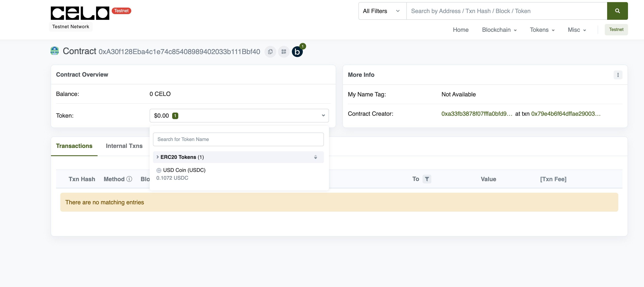Open the All Filters dropdown

[382, 11]
